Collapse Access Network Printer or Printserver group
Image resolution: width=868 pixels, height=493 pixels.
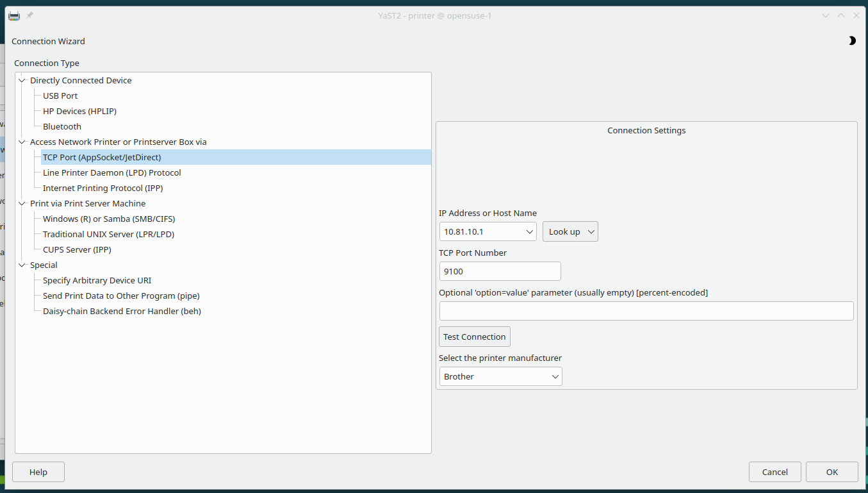coord(22,142)
